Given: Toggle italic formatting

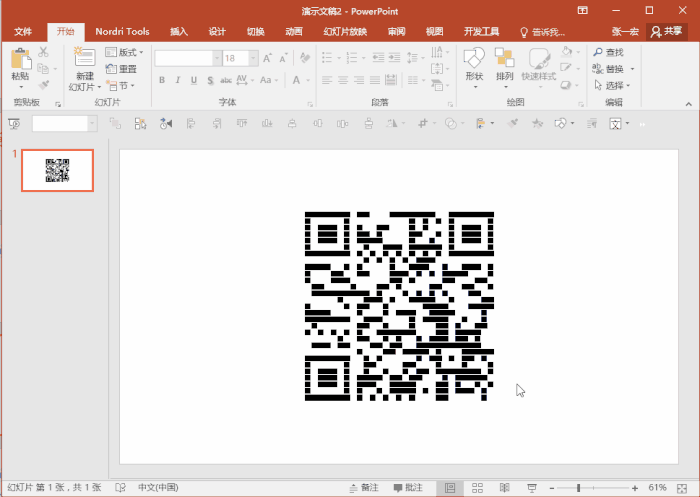Looking at the screenshot, I should click(178, 80).
